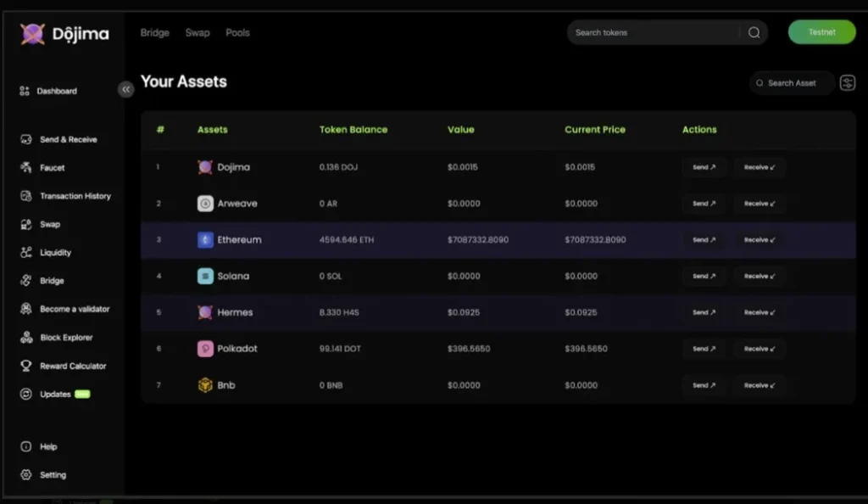Screen dimensions: 868x504
Task: Click the Assets column header
Action: (213, 130)
